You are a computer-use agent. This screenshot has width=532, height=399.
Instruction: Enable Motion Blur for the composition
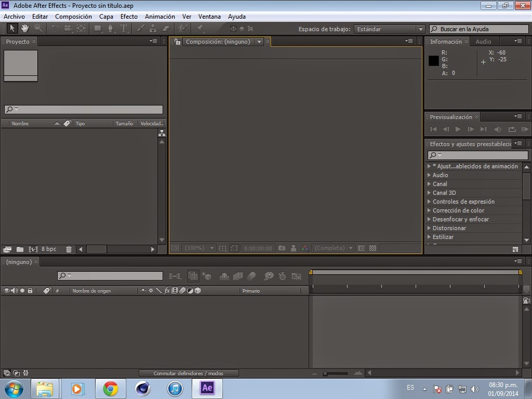click(x=251, y=276)
